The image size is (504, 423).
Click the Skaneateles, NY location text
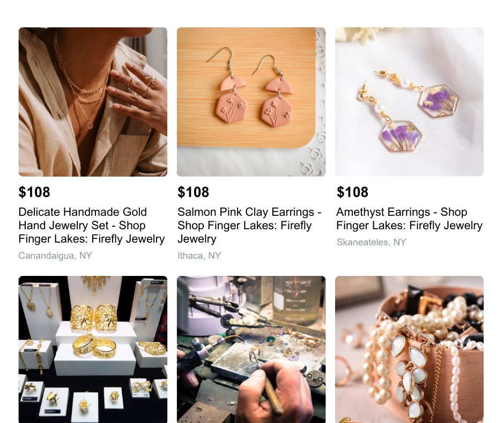point(371,242)
